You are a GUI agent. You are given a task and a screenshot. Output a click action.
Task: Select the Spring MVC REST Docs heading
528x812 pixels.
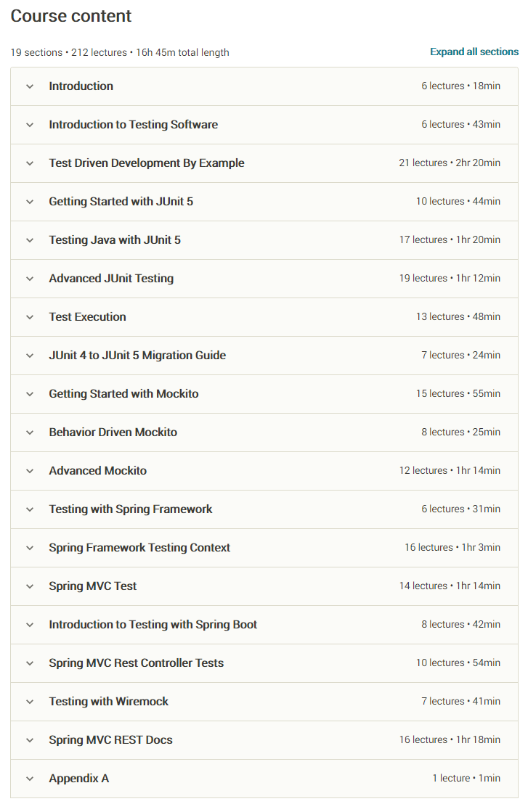coord(110,740)
